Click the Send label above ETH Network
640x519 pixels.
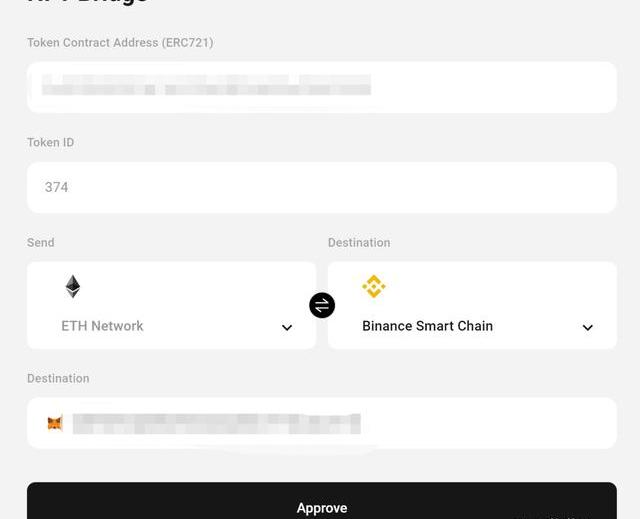pyautogui.click(x=41, y=243)
